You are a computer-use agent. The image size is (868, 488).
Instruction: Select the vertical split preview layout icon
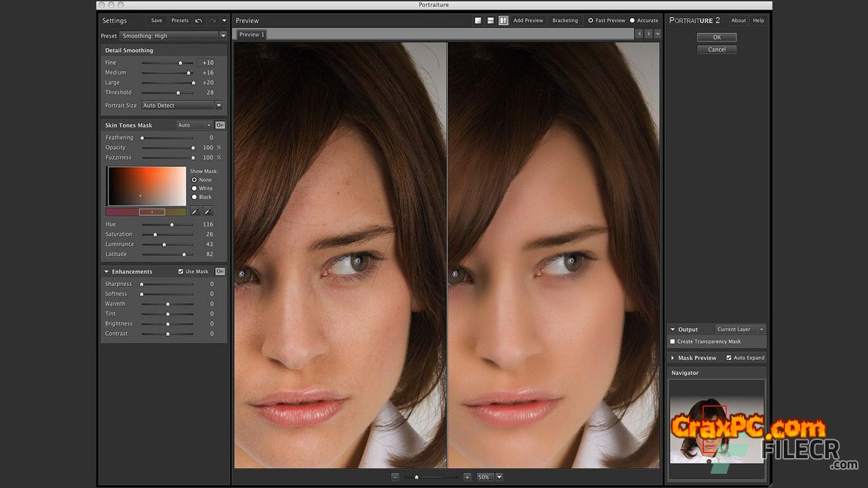[x=503, y=20]
